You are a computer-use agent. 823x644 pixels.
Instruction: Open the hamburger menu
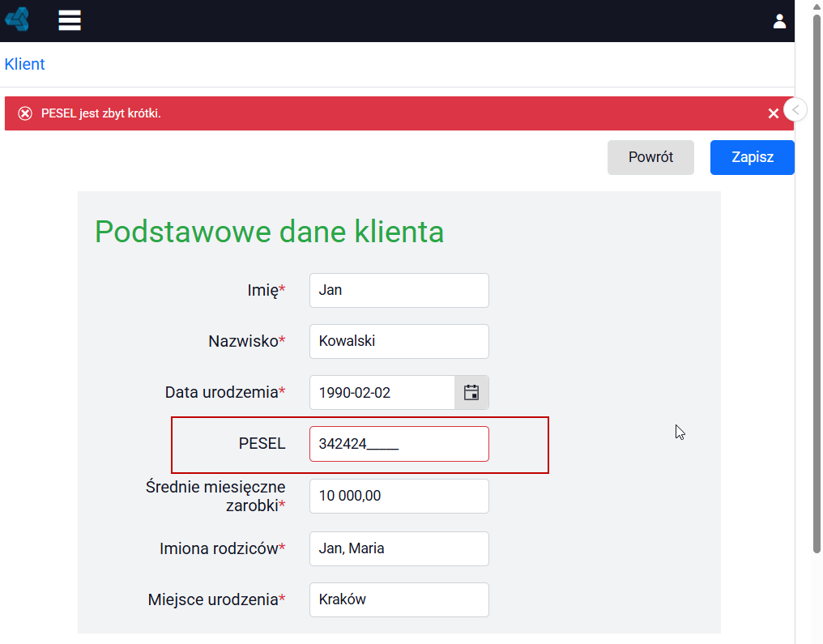(70, 20)
